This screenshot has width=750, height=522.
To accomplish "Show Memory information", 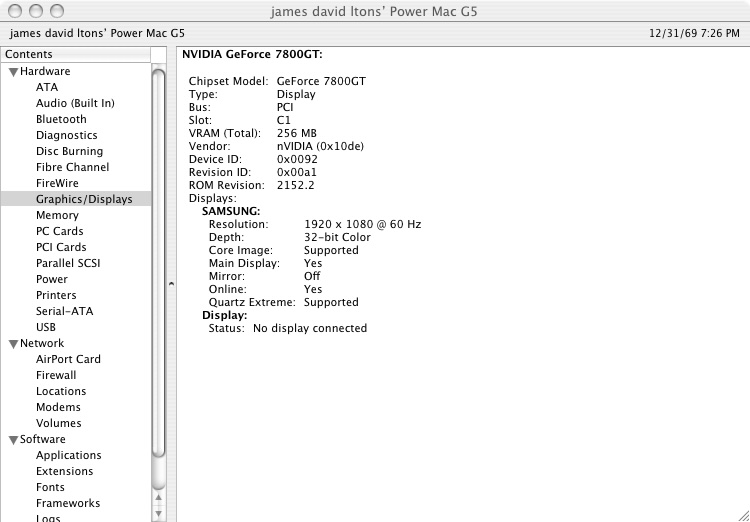I will [57, 215].
